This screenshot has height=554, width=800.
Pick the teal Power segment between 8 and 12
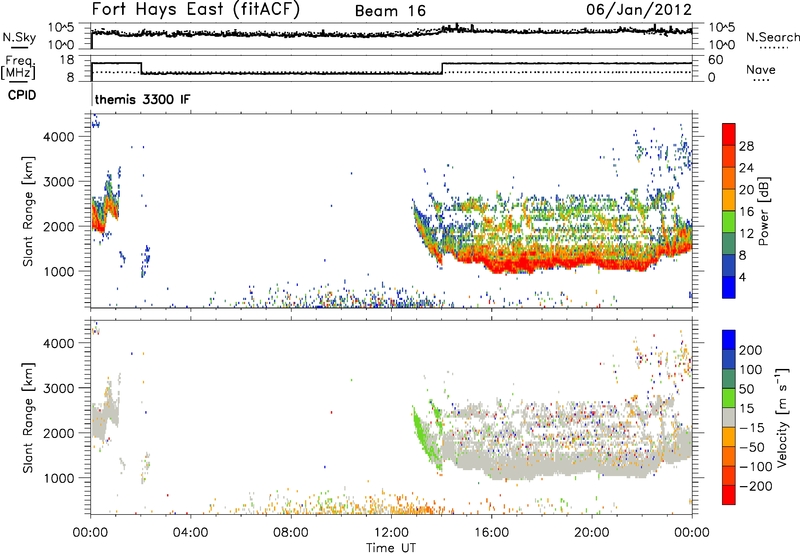(729, 243)
